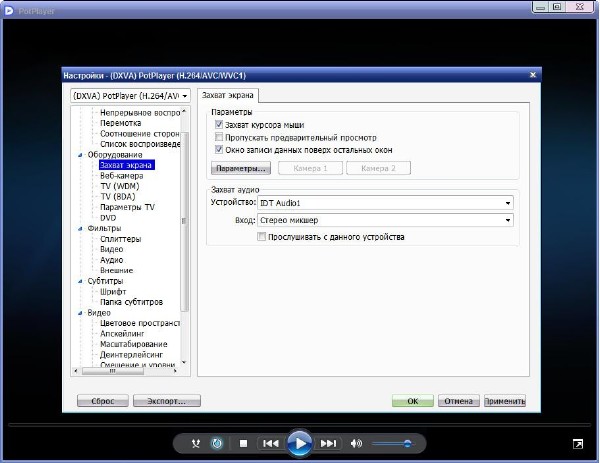This screenshot has height=463, width=600.
Task: Click the Применить button
Action: click(504, 401)
